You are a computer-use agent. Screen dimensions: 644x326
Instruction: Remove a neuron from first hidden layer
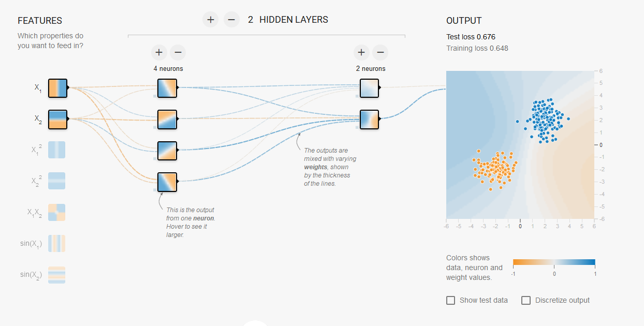point(178,52)
